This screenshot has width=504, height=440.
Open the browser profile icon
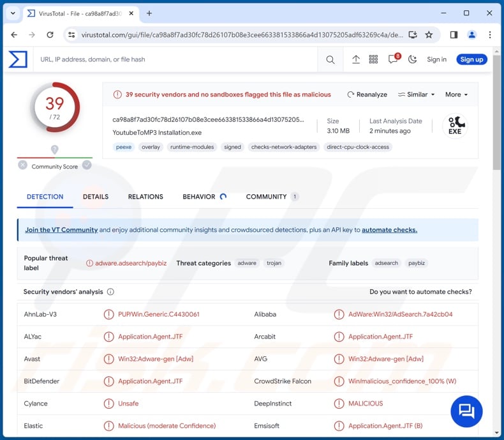pyautogui.click(x=471, y=34)
